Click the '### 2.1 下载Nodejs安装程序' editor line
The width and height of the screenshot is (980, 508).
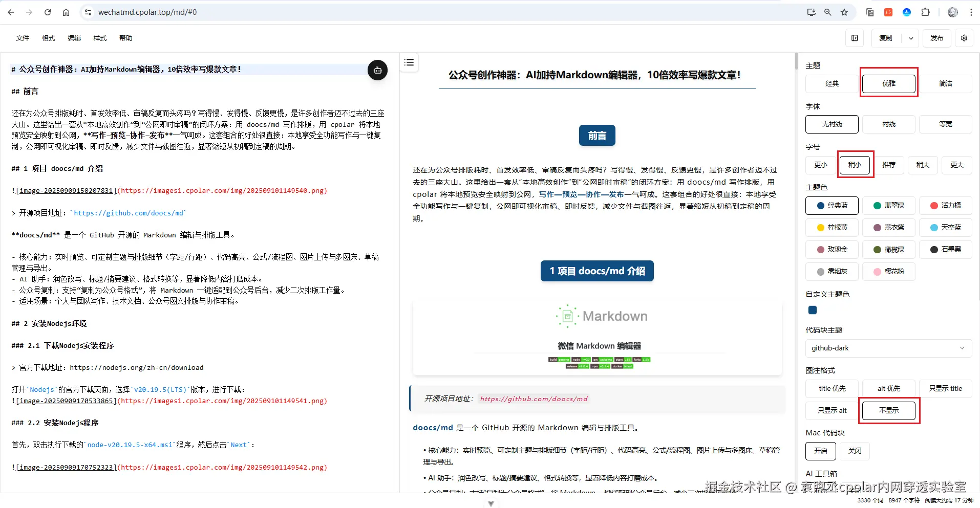tap(62, 346)
